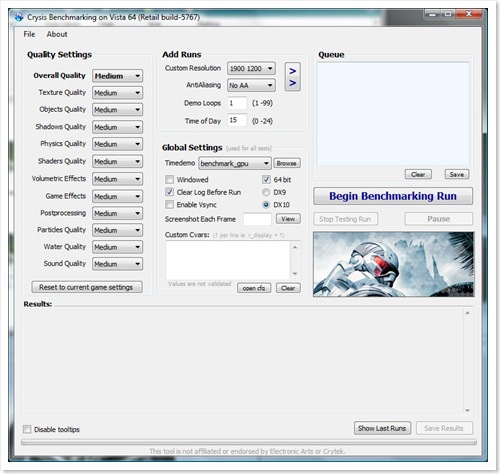Close the Crysis Benchmarking window

click(x=469, y=14)
